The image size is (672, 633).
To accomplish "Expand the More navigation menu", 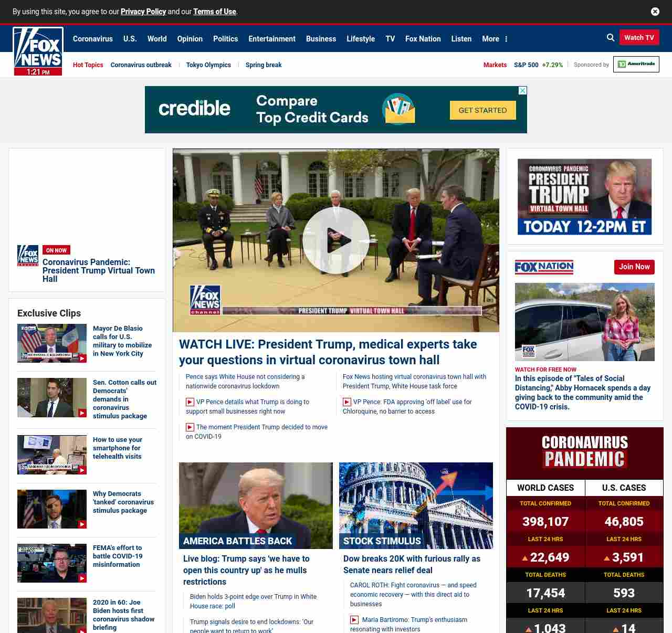I will pos(495,39).
